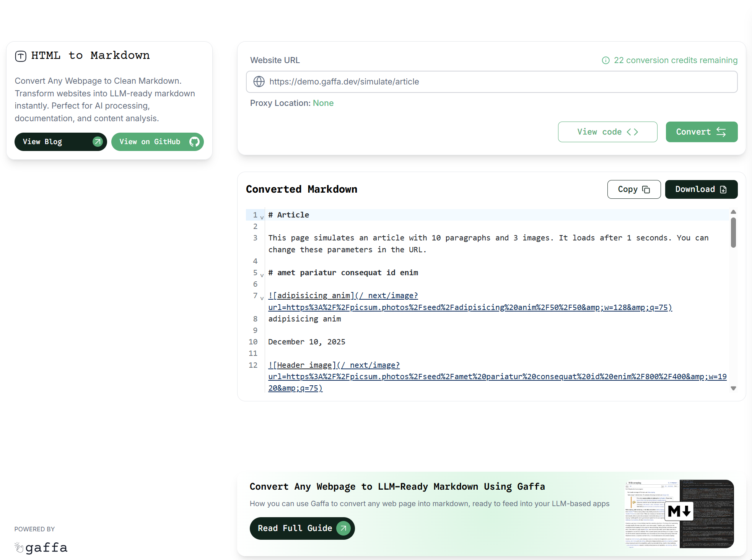Click the 'adipisicing anim' text on line 8
The width and height of the screenshot is (752, 560).
coord(304,319)
